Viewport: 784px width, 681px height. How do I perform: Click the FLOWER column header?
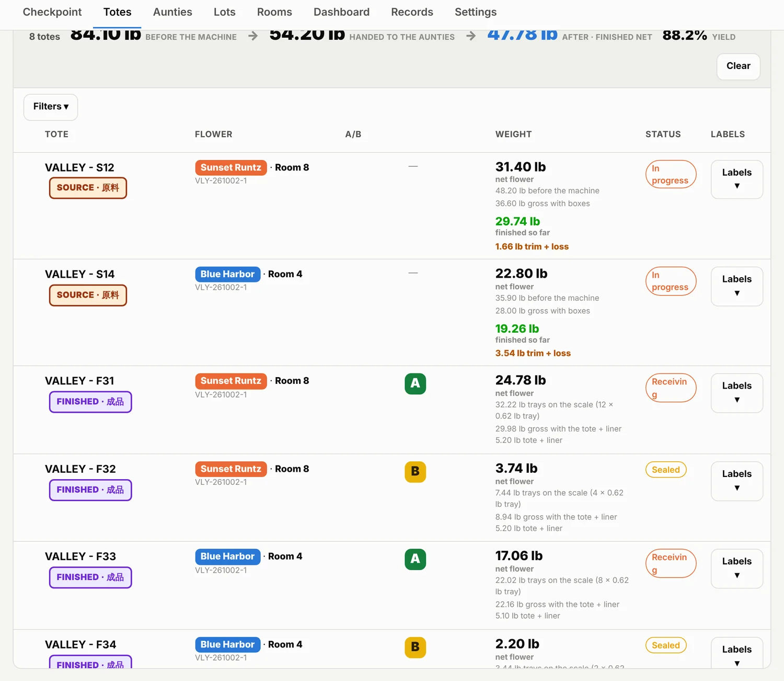pyautogui.click(x=213, y=134)
